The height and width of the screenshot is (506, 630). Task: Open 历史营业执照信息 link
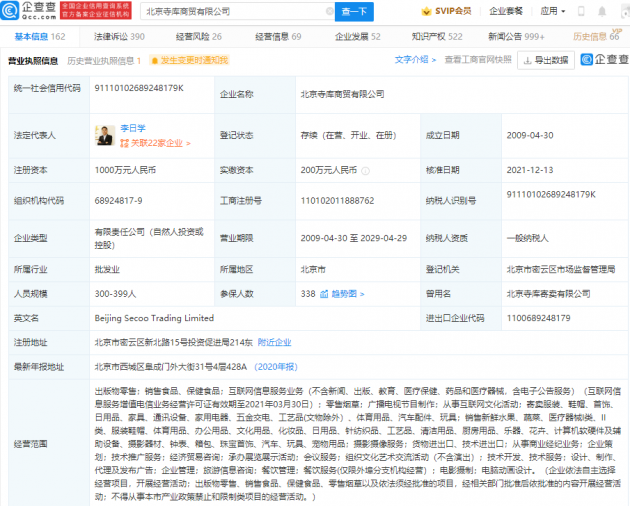click(104, 61)
